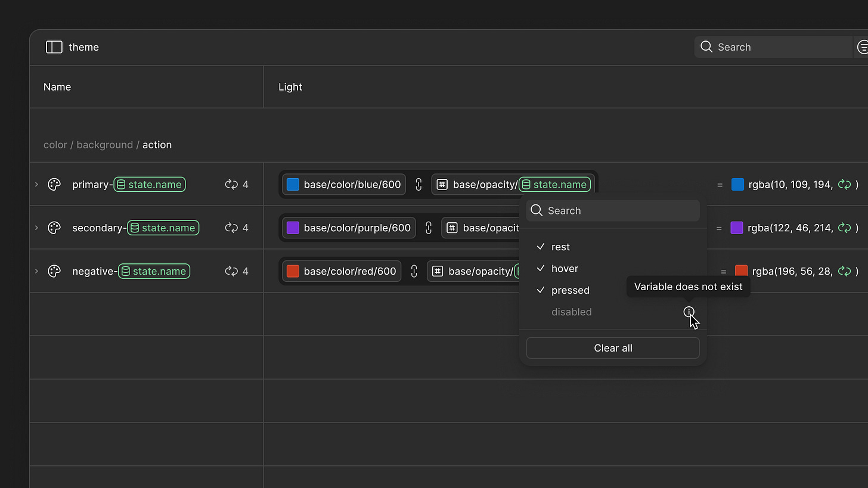This screenshot has height=488, width=868.
Task: Toggle the pressed state checkmark
Action: (541, 290)
